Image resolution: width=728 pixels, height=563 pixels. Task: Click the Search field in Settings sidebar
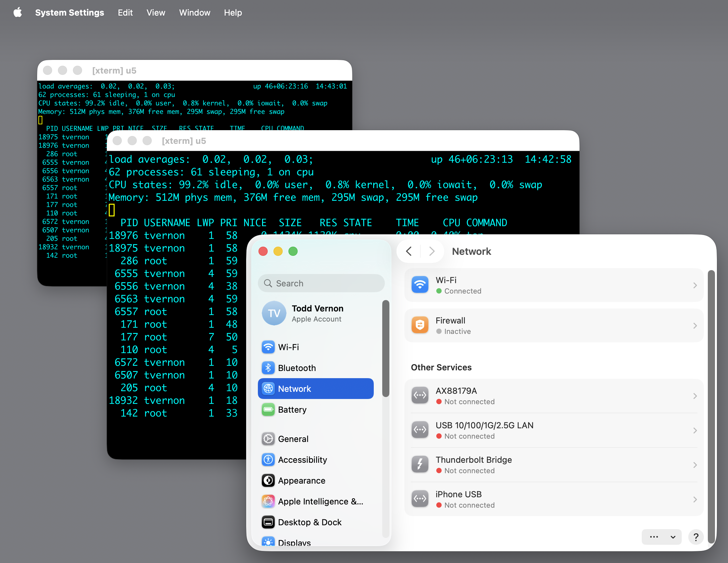321,283
